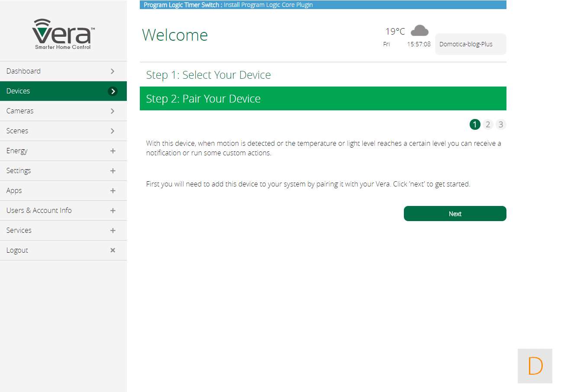
Task: Expand Settings with plus icon
Action: pos(113,171)
